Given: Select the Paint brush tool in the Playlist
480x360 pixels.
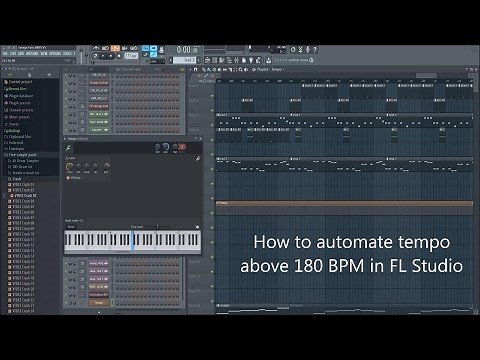Looking at the screenshot, I should pyautogui.click(x=209, y=69).
